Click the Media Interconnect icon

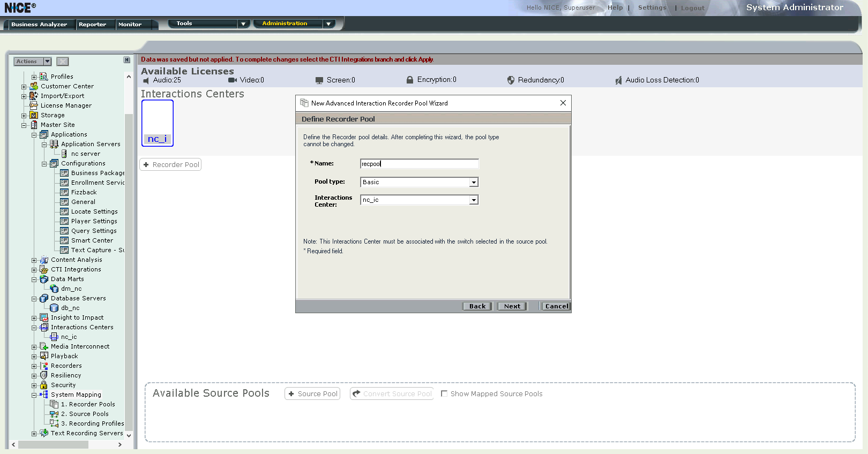[x=44, y=346]
